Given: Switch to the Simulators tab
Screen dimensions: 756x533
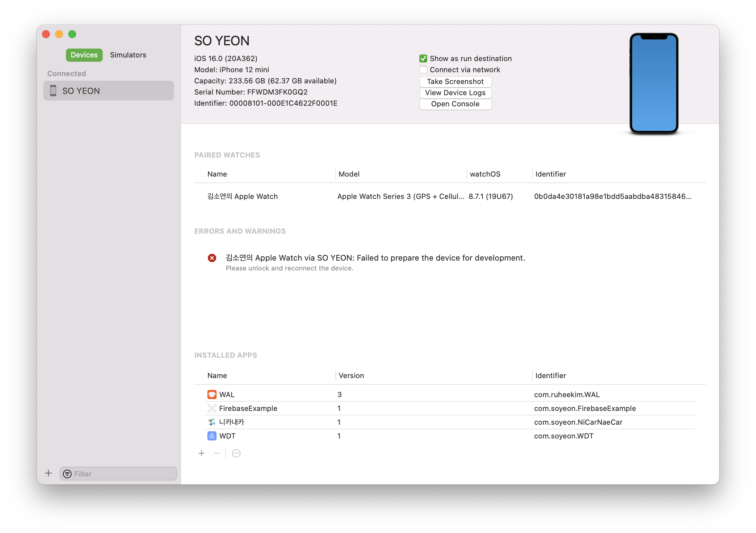Looking at the screenshot, I should click(128, 55).
